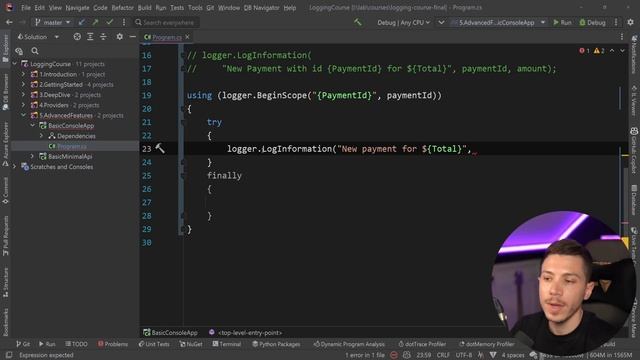Click the Run button in toolbar

[x=562, y=22]
